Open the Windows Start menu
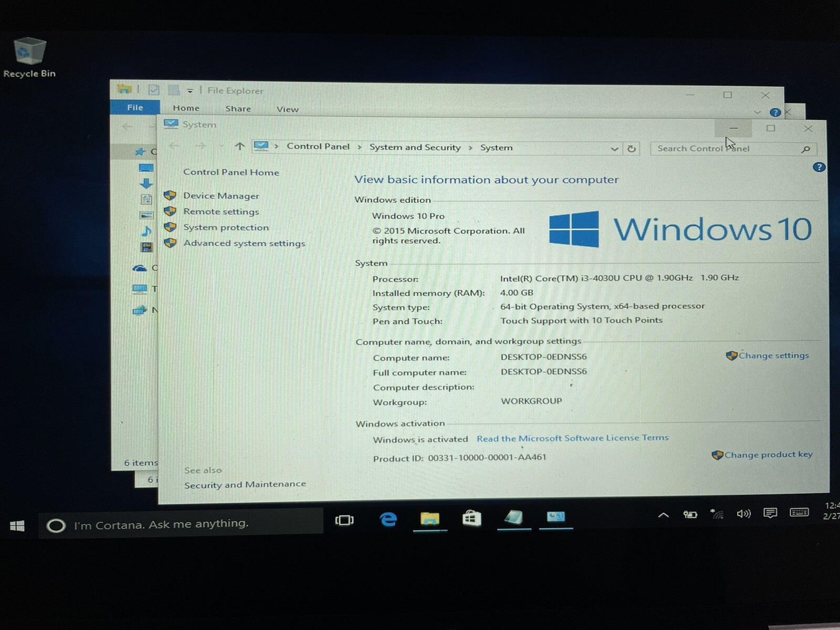Image resolution: width=840 pixels, height=630 pixels. [17, 526]
